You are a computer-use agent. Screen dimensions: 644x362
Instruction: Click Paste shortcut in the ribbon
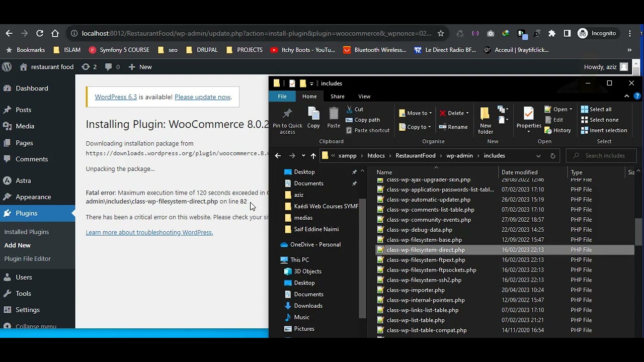367,130
